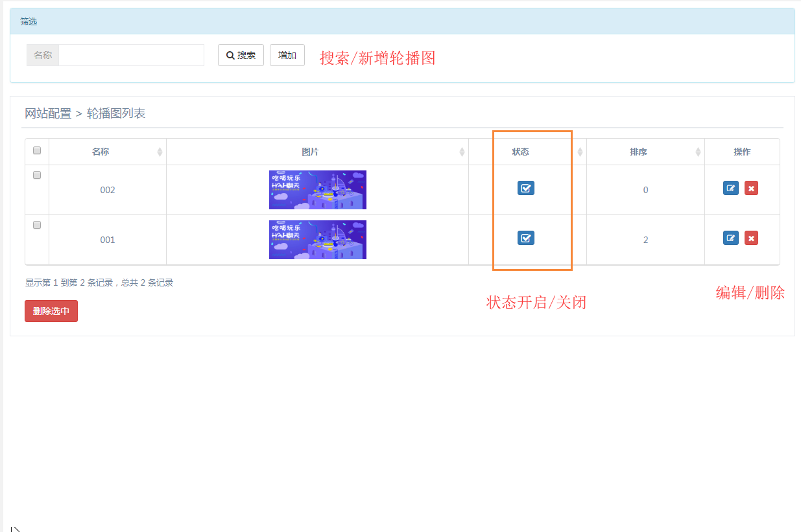Click the 搜索 button with magnifier icon
Image resolution: width=801 pixels, height=532 pixels.
point(241,55)
